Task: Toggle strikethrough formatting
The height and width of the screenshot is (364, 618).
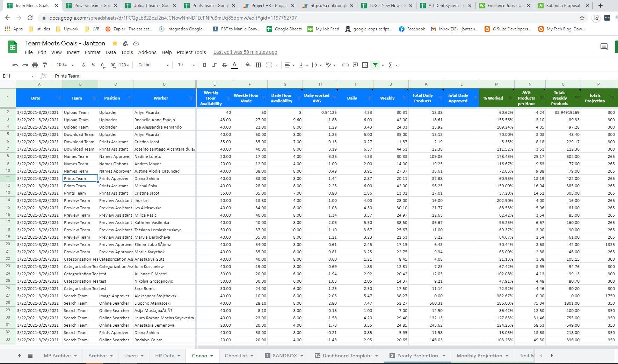Action: (x=224, y=65)
